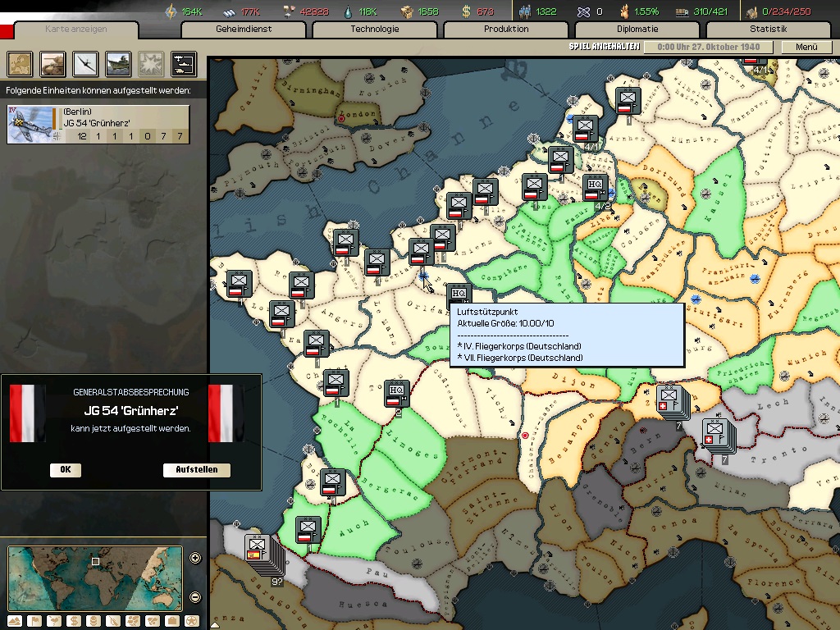Switch to the Produktion tab
The height and width of the screenshot is (630, 840).
(x=505, y=30)
